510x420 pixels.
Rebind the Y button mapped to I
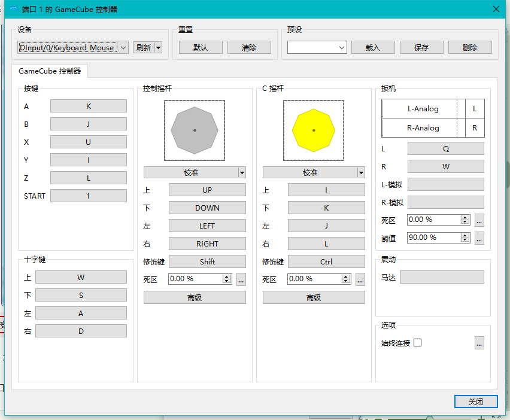coord(89,160)
